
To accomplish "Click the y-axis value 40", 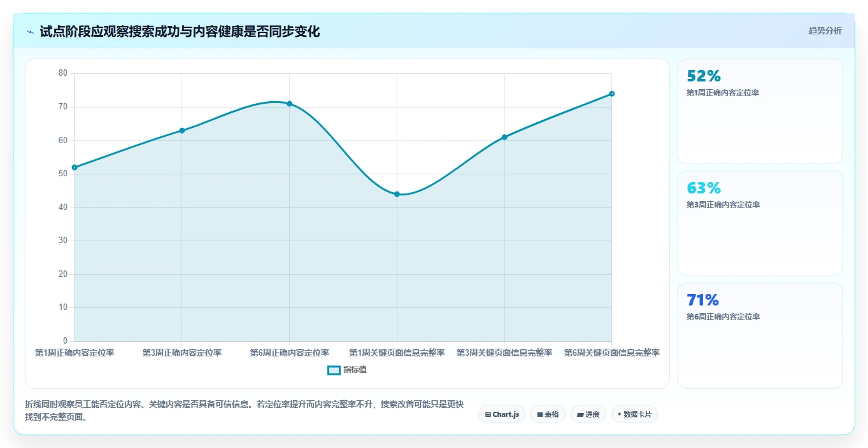I will tap(62, 207).
